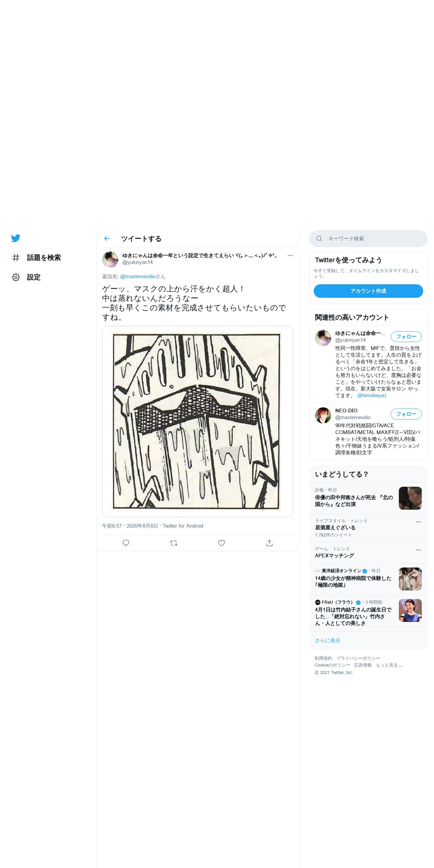Go back with the left arrow
434x868 pixels.
coord(107,239)
